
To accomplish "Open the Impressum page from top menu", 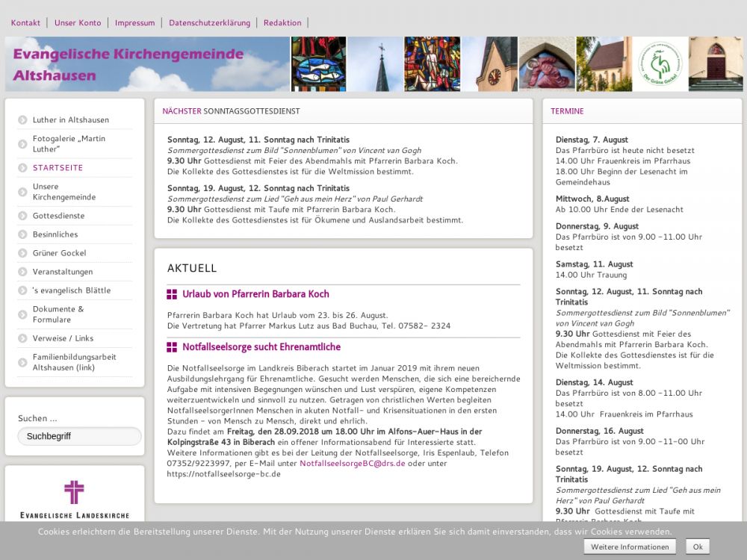I will tap(134, 23).
